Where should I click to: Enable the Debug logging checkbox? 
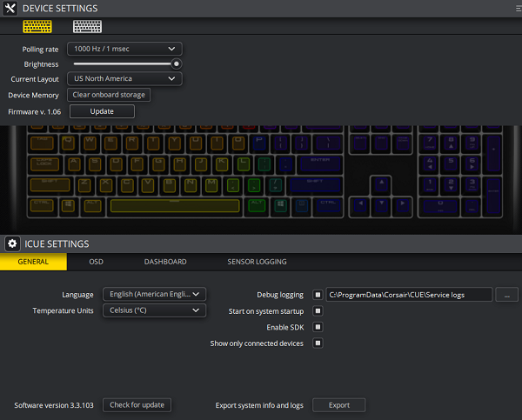318,295
